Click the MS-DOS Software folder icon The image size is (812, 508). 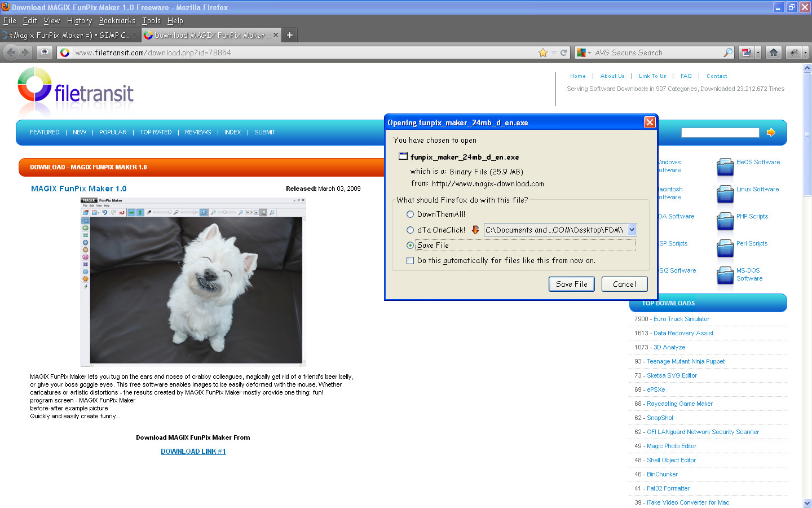click(x=725, y=275)
